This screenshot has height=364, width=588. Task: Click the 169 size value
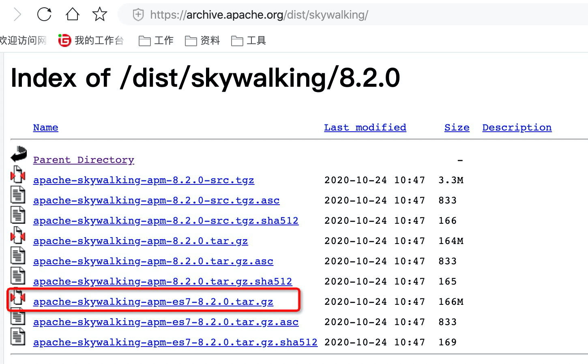(x=448, y=342)
